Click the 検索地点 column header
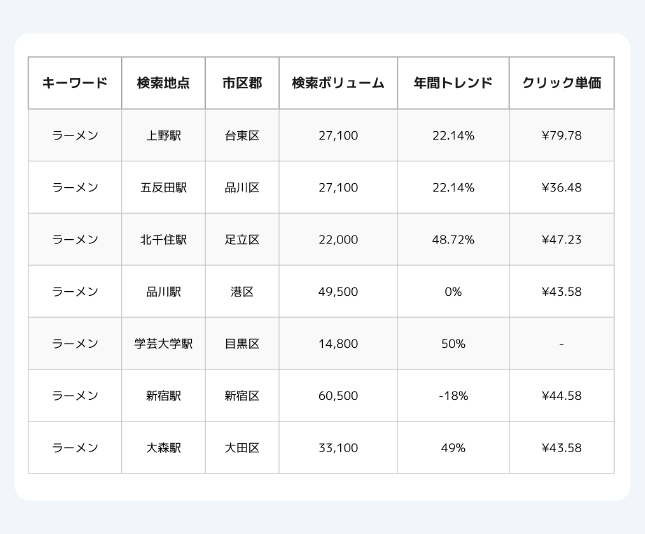This screenshot has width=645, height=534. (x=164, y=83)
